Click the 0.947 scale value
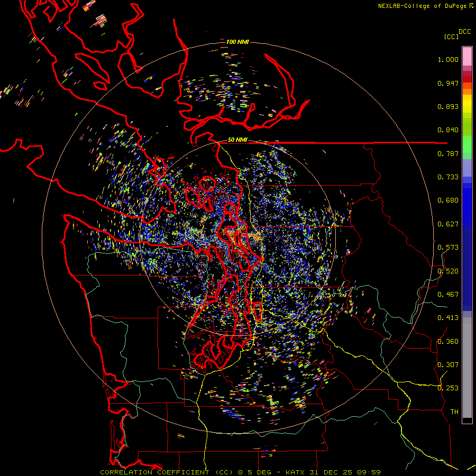 tap(448, 83)
